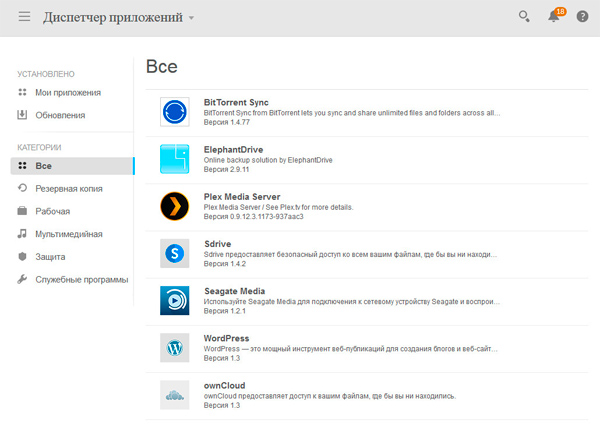Go to Служебные программы category

coord(81,279)
